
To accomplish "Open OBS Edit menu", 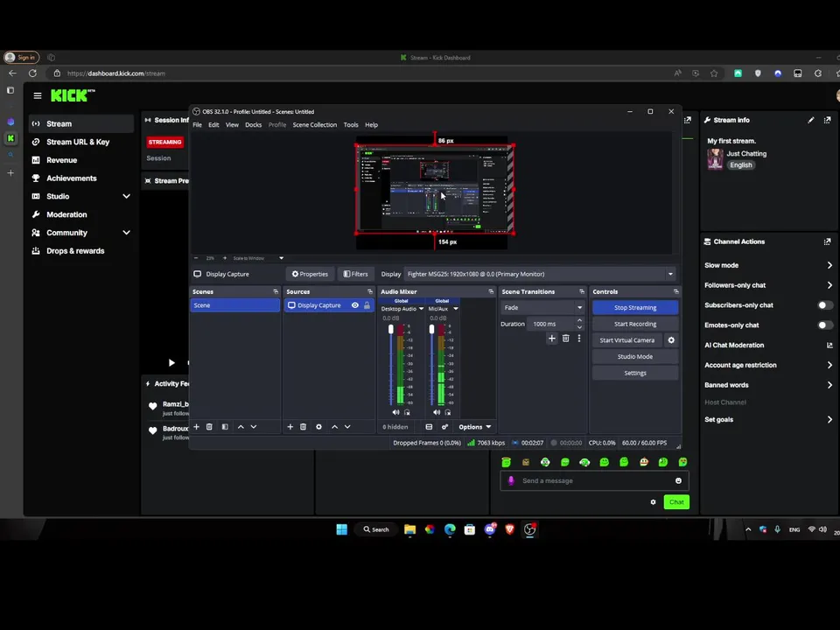I will (213, 125).
